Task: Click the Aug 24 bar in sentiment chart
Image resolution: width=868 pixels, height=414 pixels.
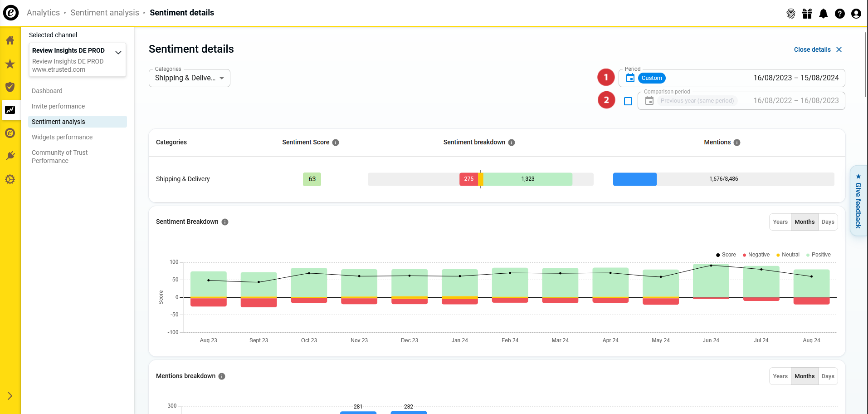Action: (x=811, y=287)
